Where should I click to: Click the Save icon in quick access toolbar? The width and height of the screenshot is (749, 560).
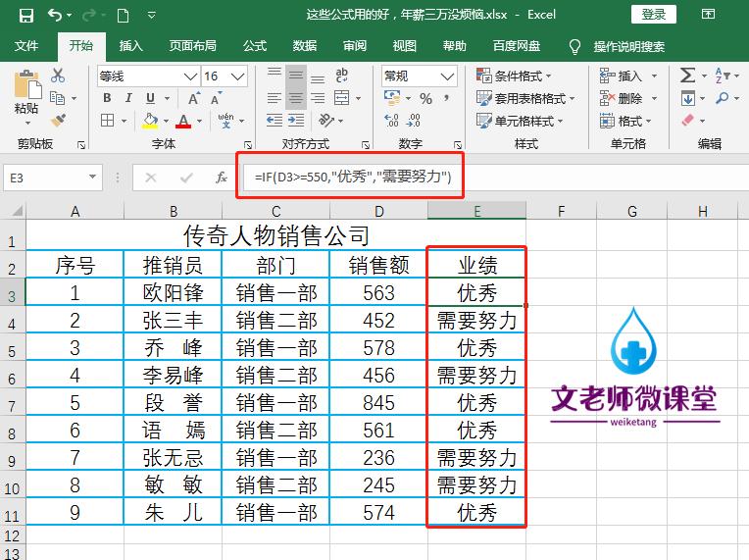coord(25,16)
